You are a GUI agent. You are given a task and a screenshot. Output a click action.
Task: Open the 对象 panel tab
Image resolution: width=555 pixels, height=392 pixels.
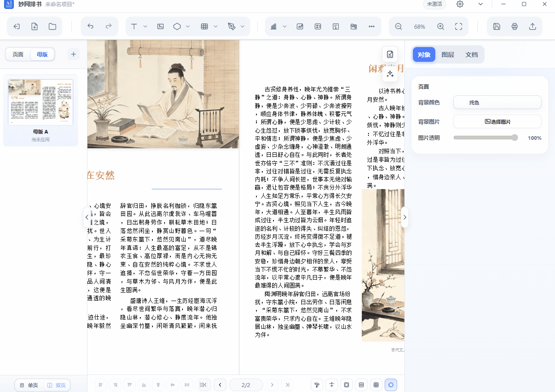tap(424, 55)
